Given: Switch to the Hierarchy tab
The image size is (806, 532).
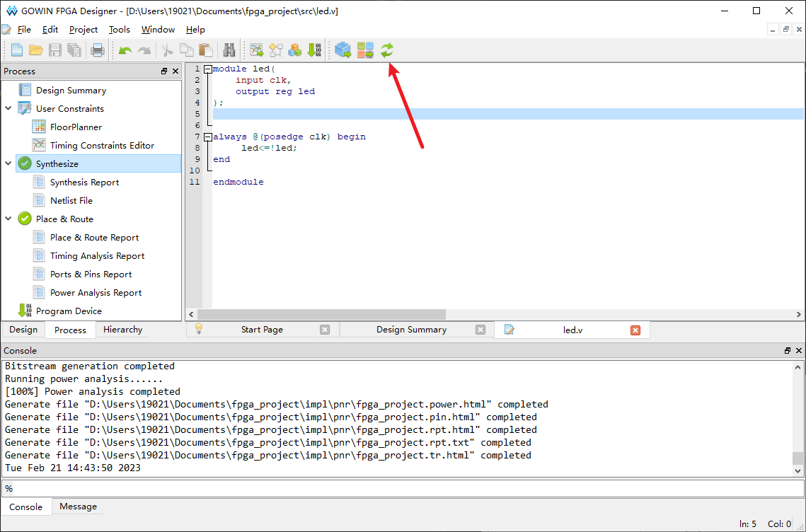Looking at the screenshot, I should pos(122,330).
